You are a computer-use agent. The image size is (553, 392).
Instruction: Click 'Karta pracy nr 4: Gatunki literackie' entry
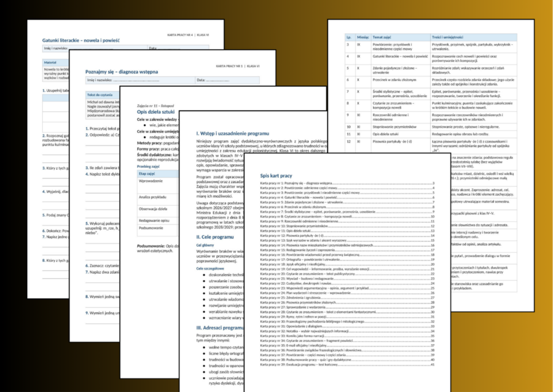click(347, 198)
